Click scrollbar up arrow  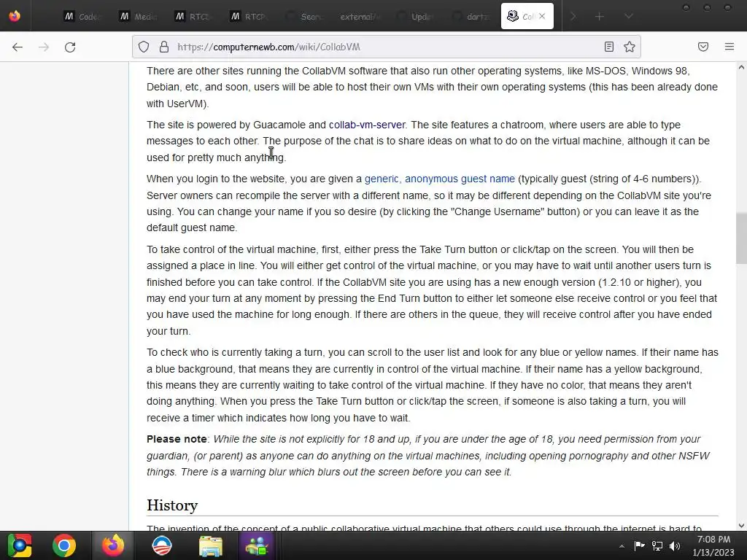click(741, 68)
